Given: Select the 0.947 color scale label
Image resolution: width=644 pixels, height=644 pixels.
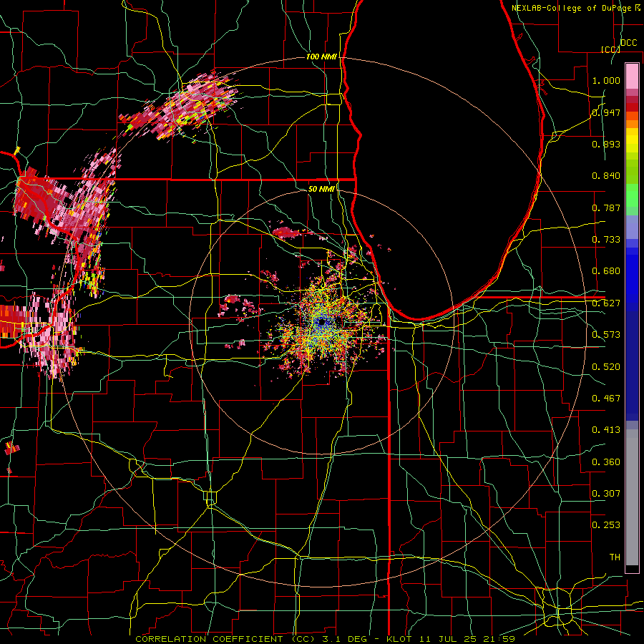Looking at the screenshot, I should click(606, 112).
